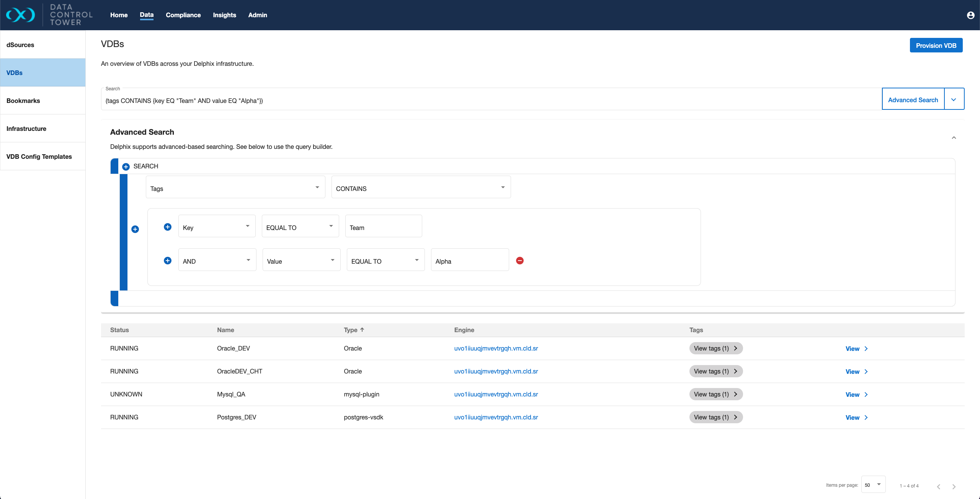The image size is (980, 499).
Task: Sort the table by Type column
Action: click(353, 330)
